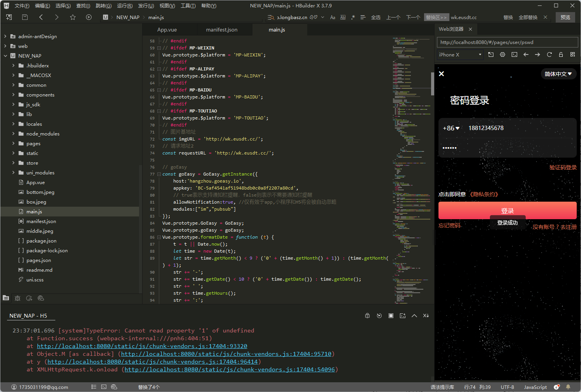581x392 pixels.
Task: Toggle the regex search option
Action: pyautogui.click(x=353, y=17)
